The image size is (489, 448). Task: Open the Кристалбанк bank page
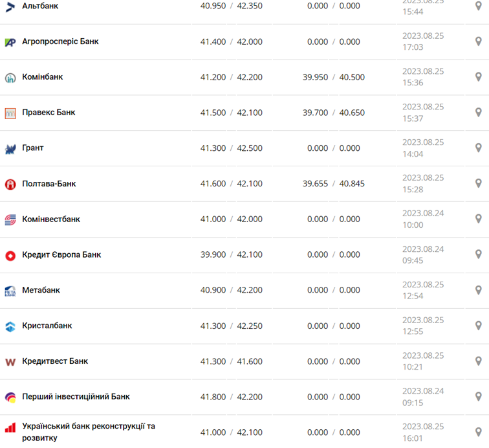(47, 326)
